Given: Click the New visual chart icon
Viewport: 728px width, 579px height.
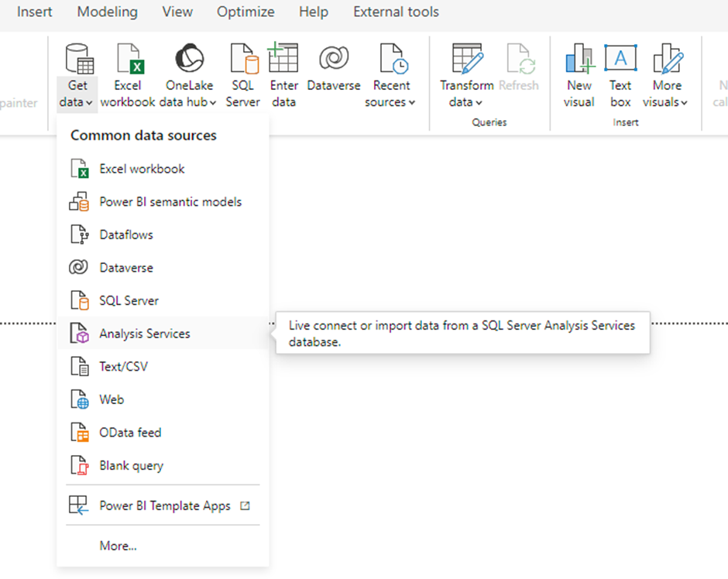Looking at the screenshot, I should (x=579, y=60).
